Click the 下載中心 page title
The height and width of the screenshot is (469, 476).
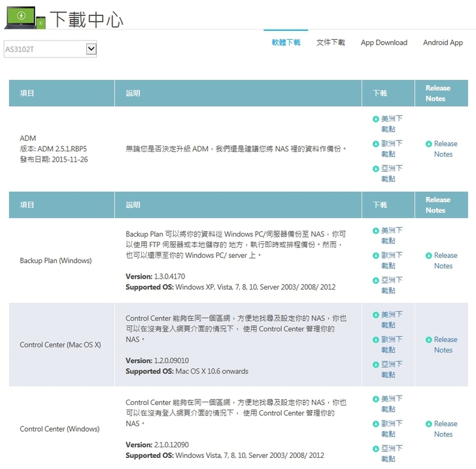[x=87, y=19]
